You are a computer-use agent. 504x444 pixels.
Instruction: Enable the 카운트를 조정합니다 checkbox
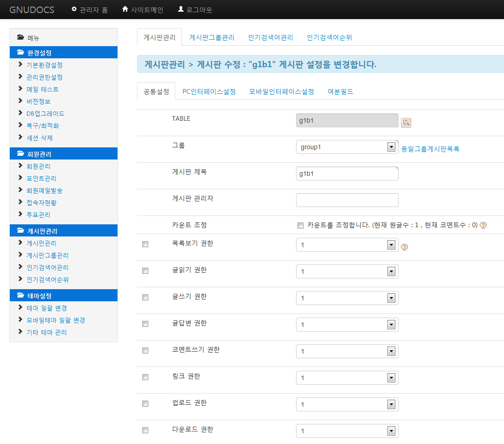click(x=300, y=225)
